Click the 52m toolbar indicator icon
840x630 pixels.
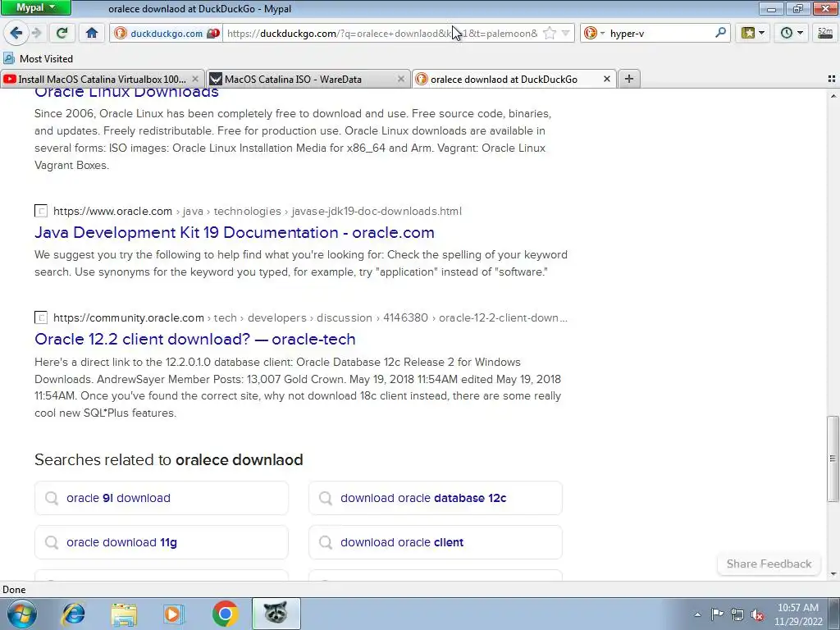(825, 33)
